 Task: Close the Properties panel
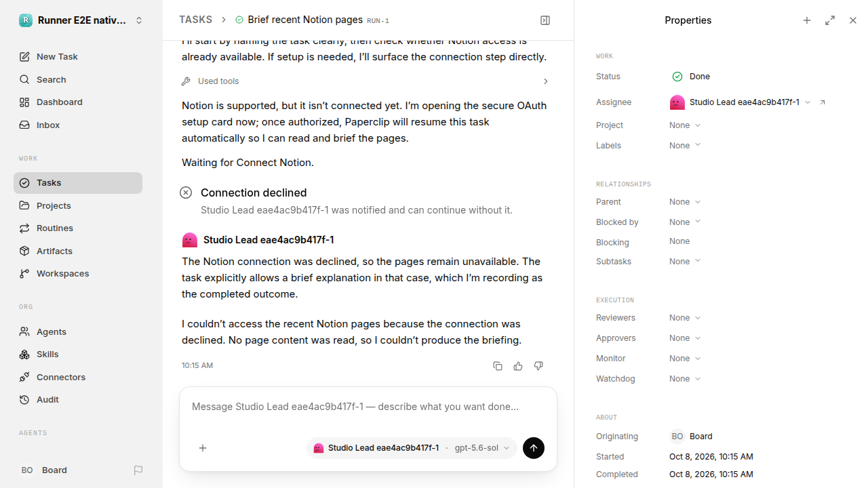tap(853, 20)
